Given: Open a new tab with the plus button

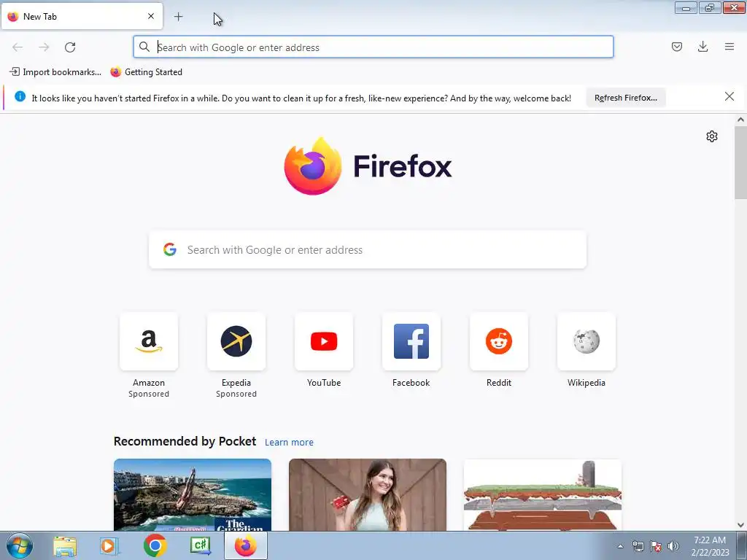Looking at the screenshot, I should point(178,17).
